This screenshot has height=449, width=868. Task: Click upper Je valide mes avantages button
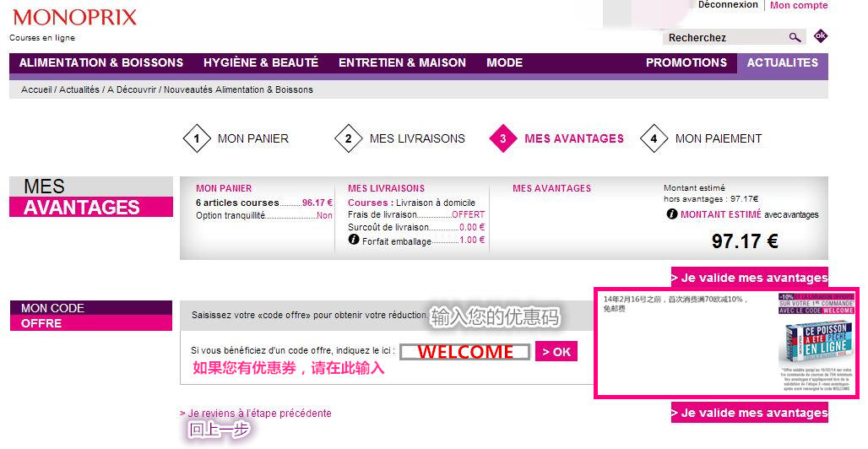tap(750, 278)
